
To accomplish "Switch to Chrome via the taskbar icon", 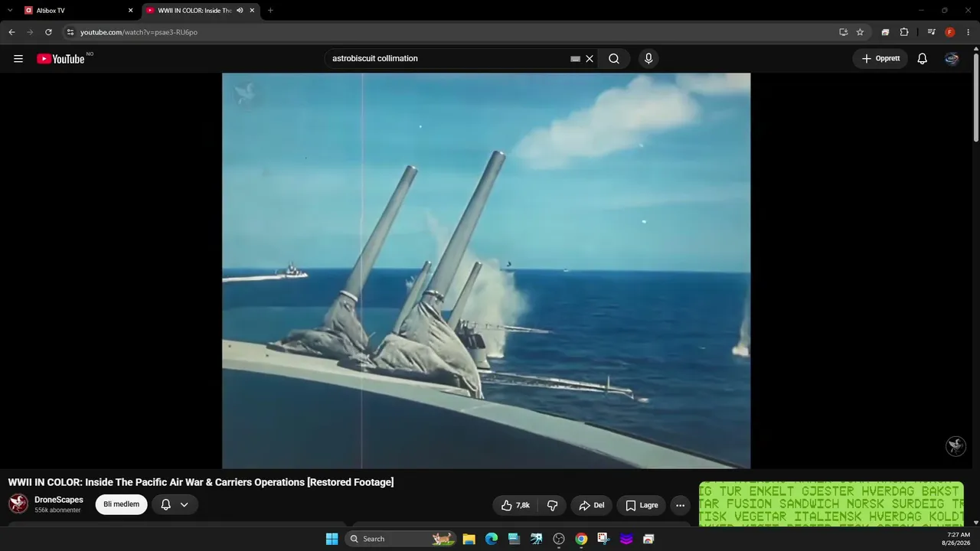I will coord(581,539).
